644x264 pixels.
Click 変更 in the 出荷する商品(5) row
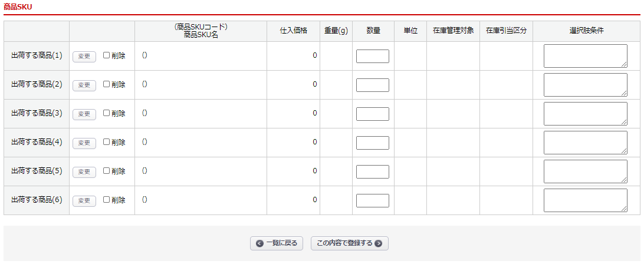(84, 171)
